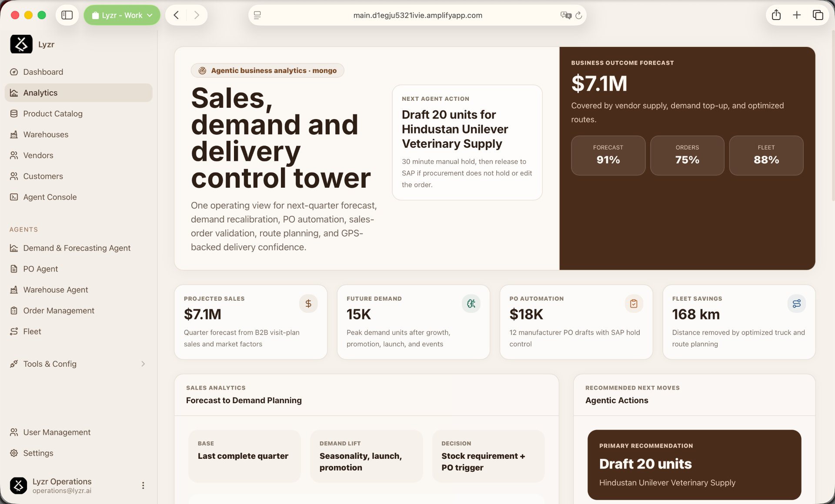Click the Warehouse Agent building icon
The height and width of the screenshot is (504, 835).
(14, 290)
